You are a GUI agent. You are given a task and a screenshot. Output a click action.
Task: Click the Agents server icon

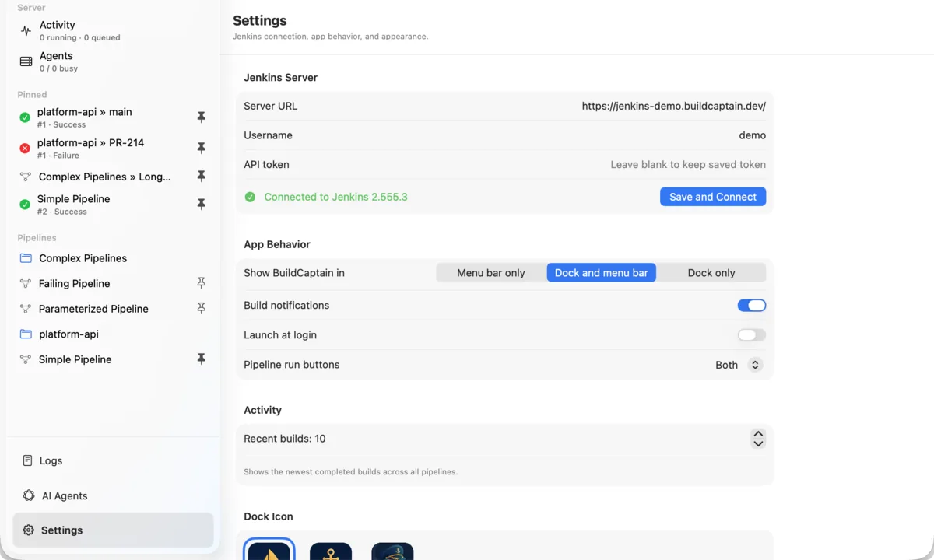pos(26,61)
